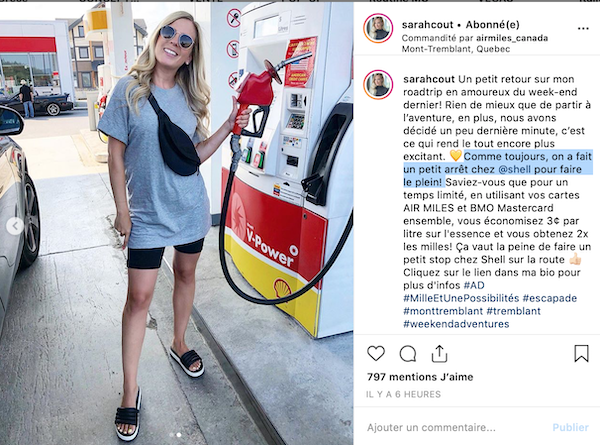Visit the airmiles_canada sponsor profile

(x=512, y=38)
